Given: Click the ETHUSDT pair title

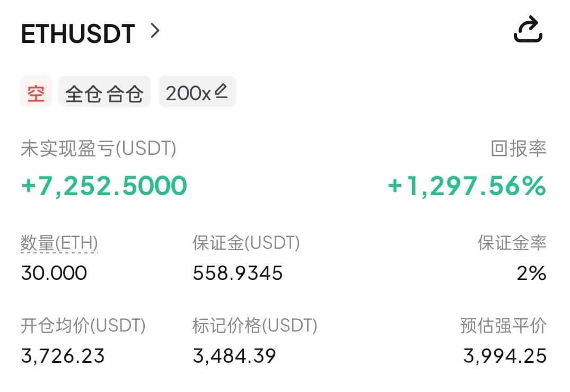Looking at the screenshot, I should [x=78, y=34].
